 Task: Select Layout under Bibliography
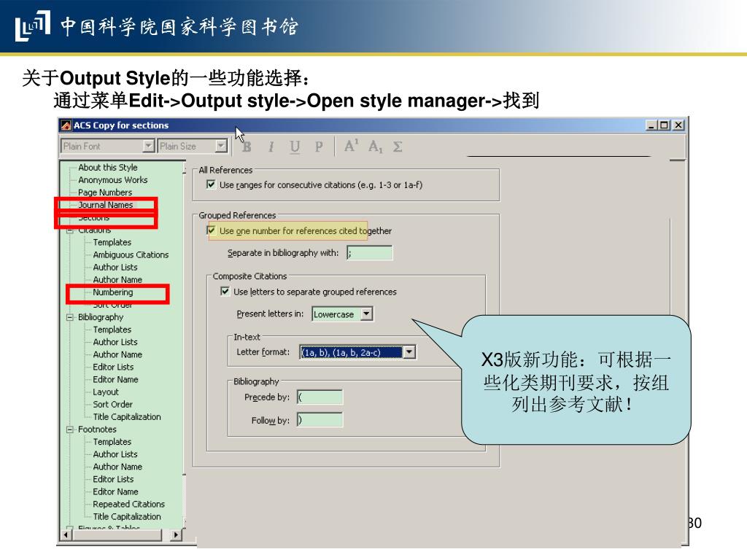106,392
